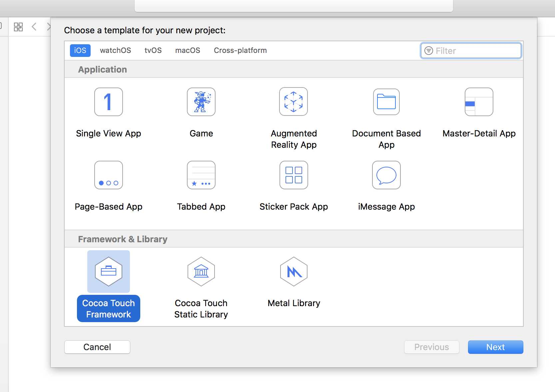555x392 pixels.
Task: Open the macOS platform tab
Action: coord(188,51)
